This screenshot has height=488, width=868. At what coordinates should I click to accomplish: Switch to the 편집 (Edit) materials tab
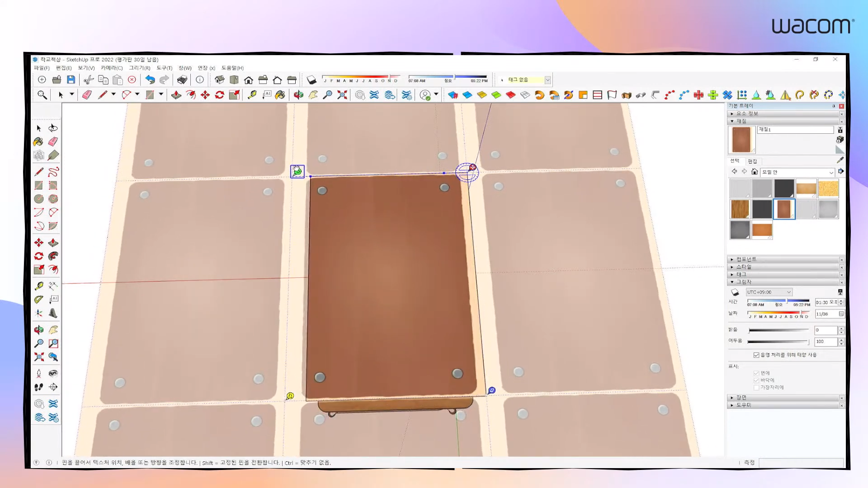tap(752, 161)
